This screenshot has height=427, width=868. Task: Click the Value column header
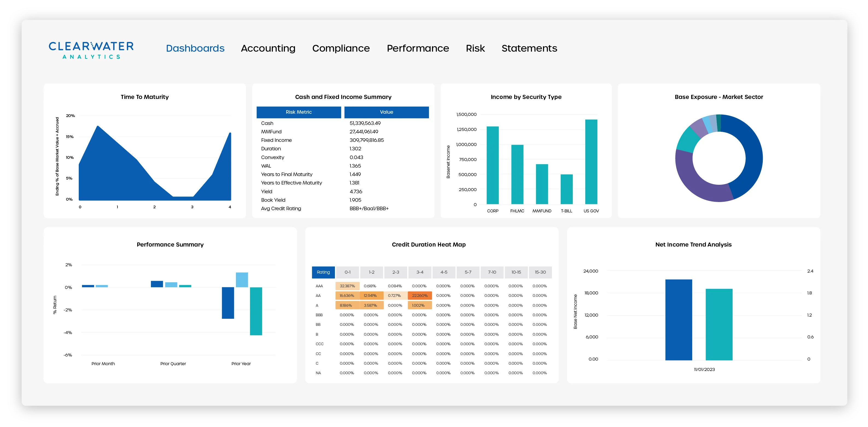point(387,112)
